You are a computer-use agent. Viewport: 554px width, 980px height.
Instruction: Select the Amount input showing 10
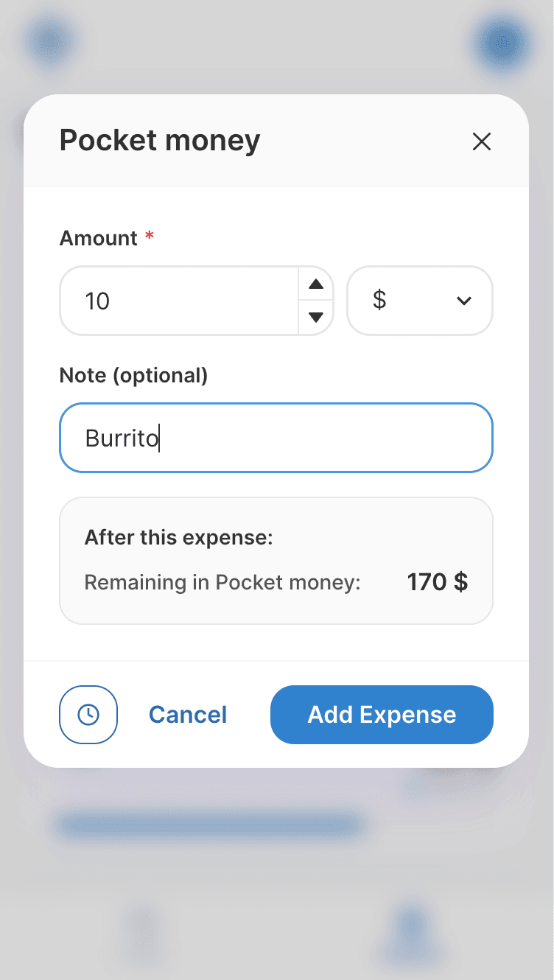177,301
